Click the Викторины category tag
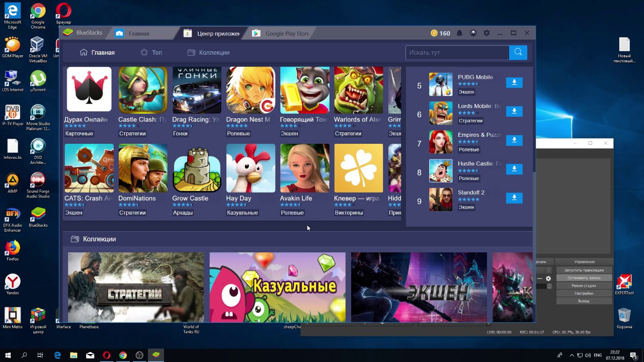 pos(349,213)
